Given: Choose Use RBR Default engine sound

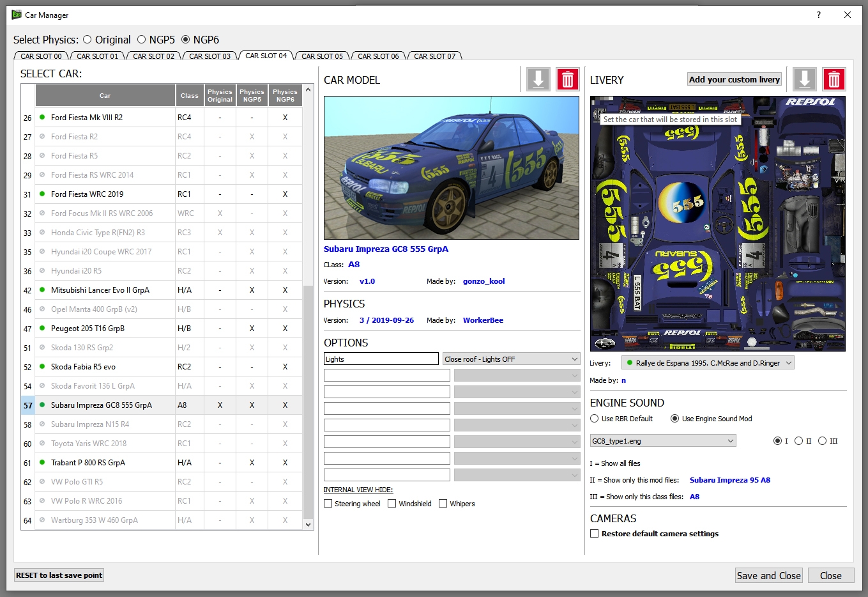Looking at the screenshot, I should [595, 419].
